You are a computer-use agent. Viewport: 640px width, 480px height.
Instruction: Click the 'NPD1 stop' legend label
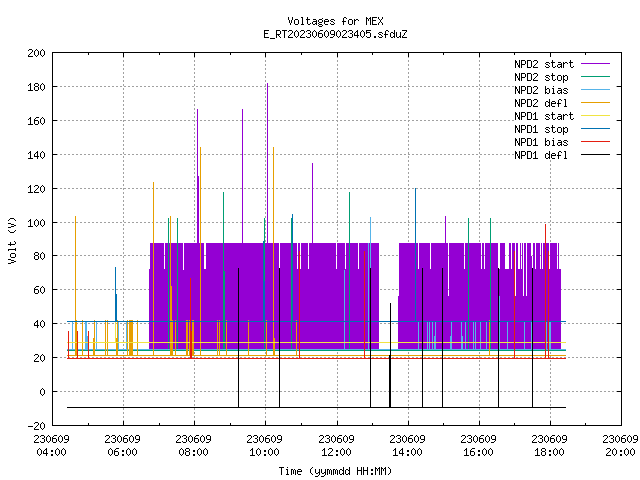pos(541,129)
